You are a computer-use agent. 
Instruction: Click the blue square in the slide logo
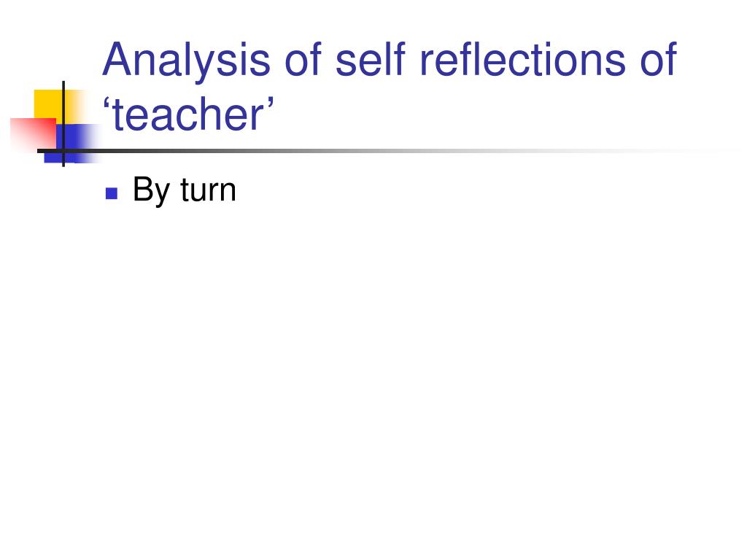tap(76, 143)
